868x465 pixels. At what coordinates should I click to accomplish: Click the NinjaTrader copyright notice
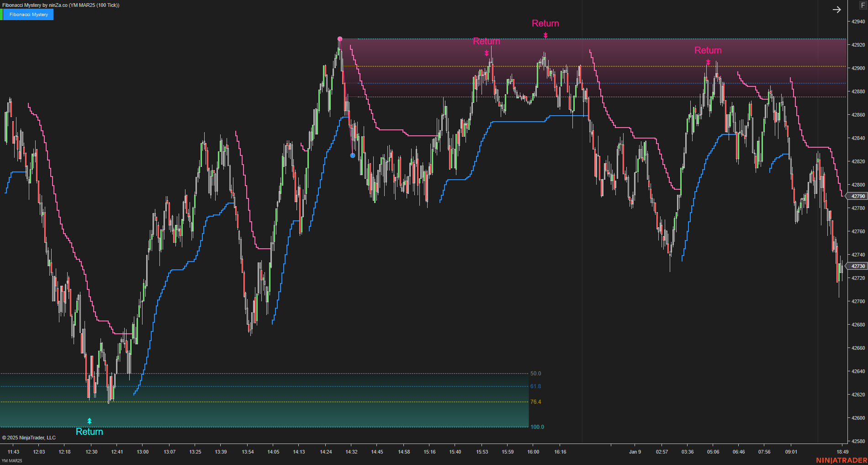point(28,437)
